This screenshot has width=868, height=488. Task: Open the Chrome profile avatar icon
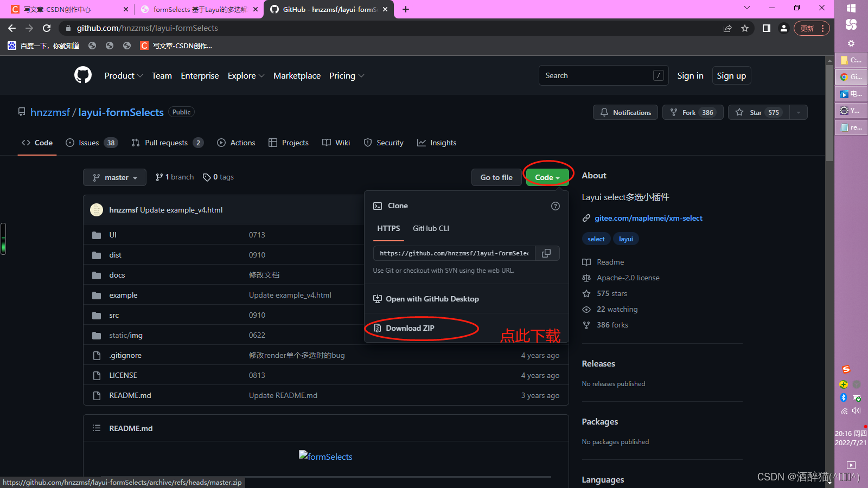[783, 28]
